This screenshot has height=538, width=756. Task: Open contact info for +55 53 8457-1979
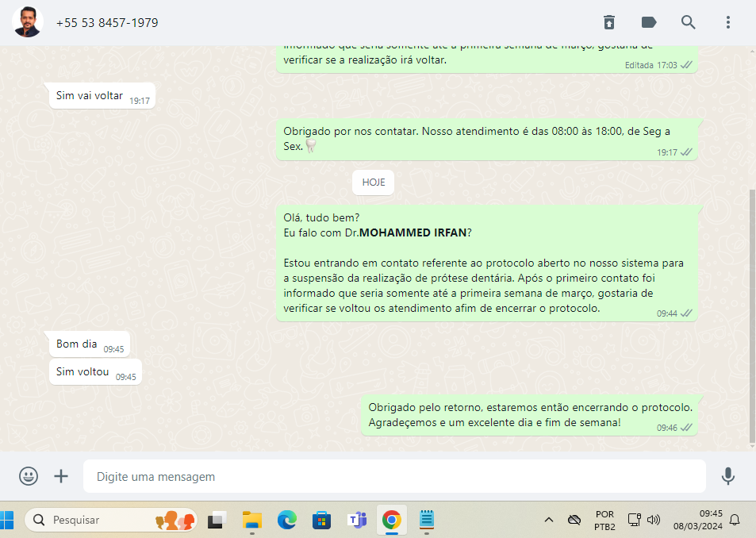107,23
